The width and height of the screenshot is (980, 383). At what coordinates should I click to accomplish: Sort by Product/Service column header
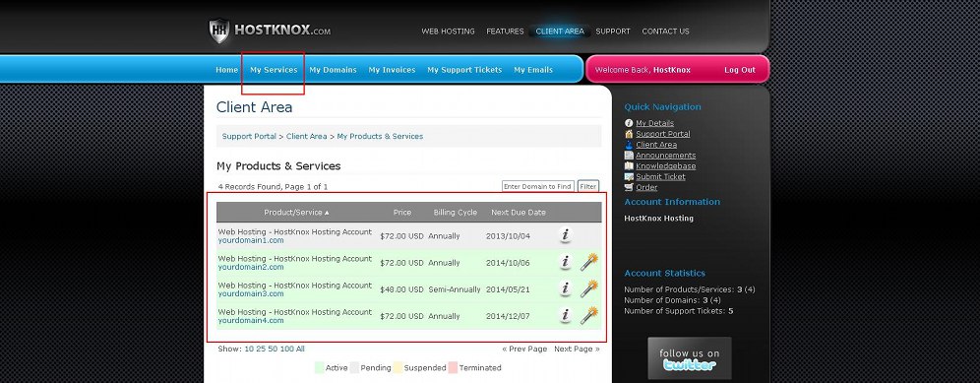point(296,212)
